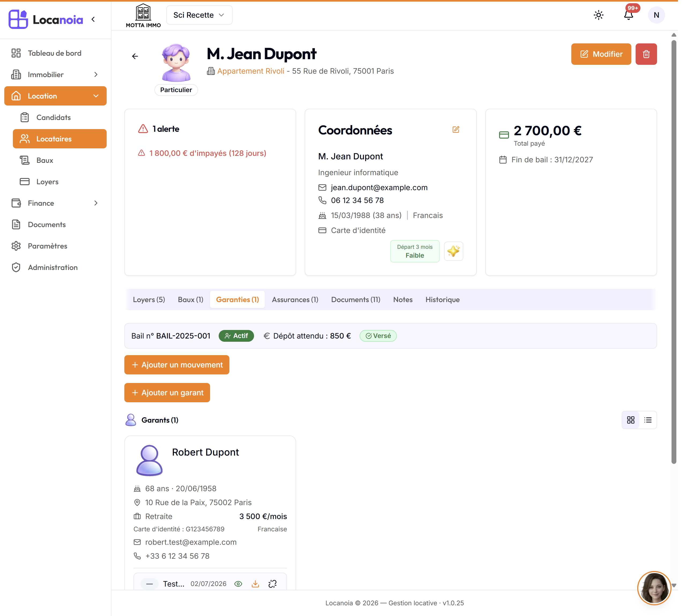The image size is (686, 616).
Task: Download the Test document
Action: pos(255,584)
